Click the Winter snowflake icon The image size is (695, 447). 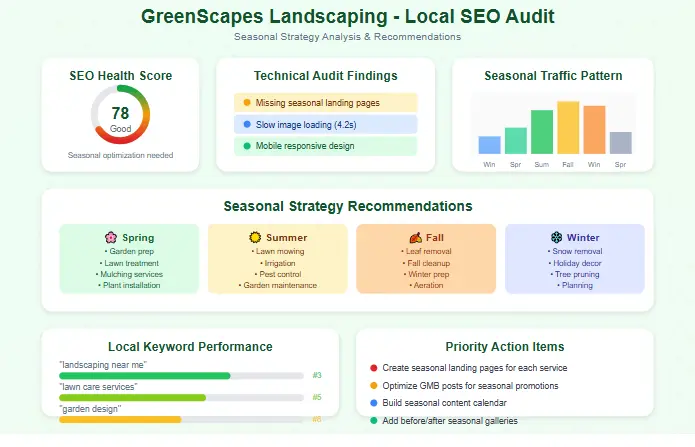[x=557, y=238]
